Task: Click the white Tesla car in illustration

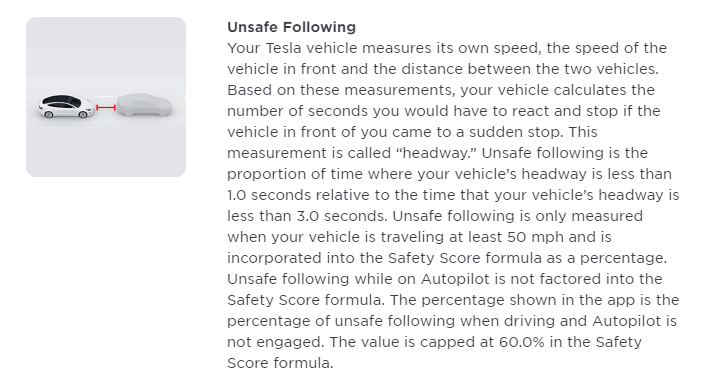Action: (x=65, y=106)
